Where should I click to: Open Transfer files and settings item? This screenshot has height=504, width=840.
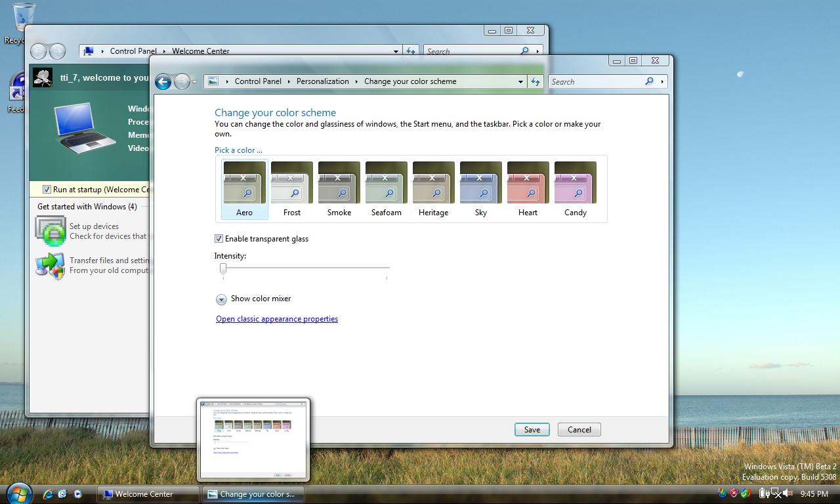[92, 265]
